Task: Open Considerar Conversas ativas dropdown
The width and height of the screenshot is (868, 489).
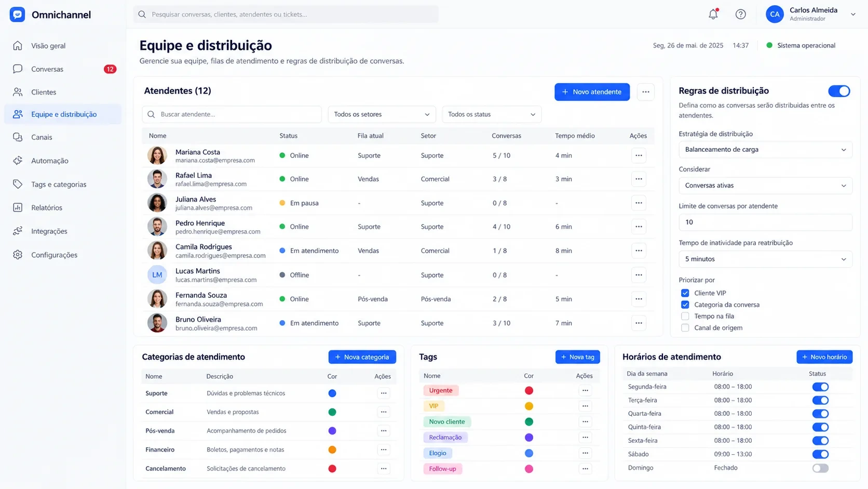Action: pyautogui.click(x=765, y=186)
